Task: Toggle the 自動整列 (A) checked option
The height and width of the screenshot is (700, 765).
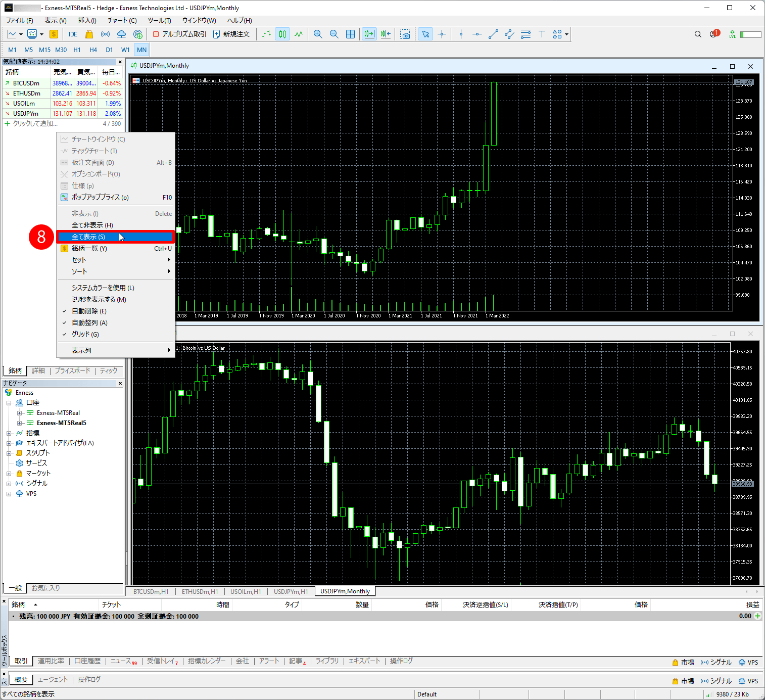Action: click(89, 323)
